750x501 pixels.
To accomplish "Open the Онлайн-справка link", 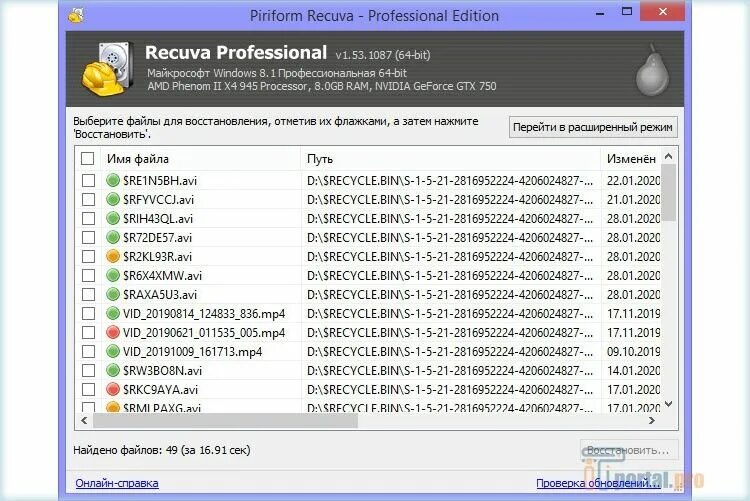I will pos(117,483).
